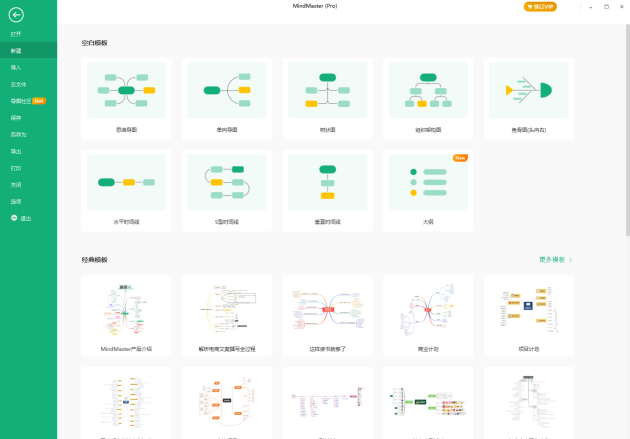Click the New badge on outline card
This screenshot has height=439, width=630.
460,158
